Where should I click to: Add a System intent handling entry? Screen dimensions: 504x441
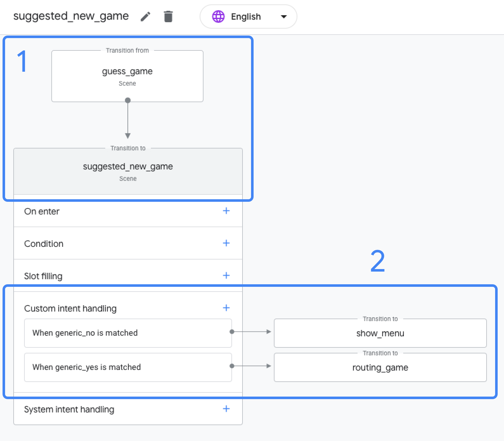click(226, 409)
